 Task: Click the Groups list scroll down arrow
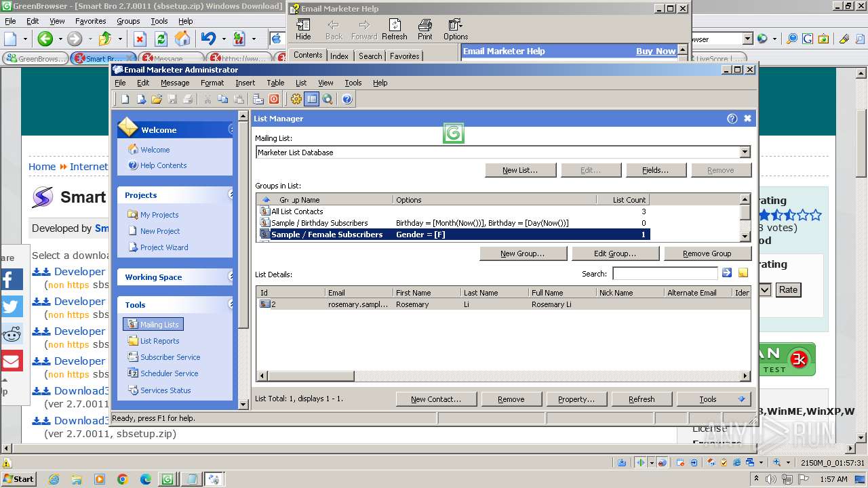pyautogui.click(x=745, y=237)
